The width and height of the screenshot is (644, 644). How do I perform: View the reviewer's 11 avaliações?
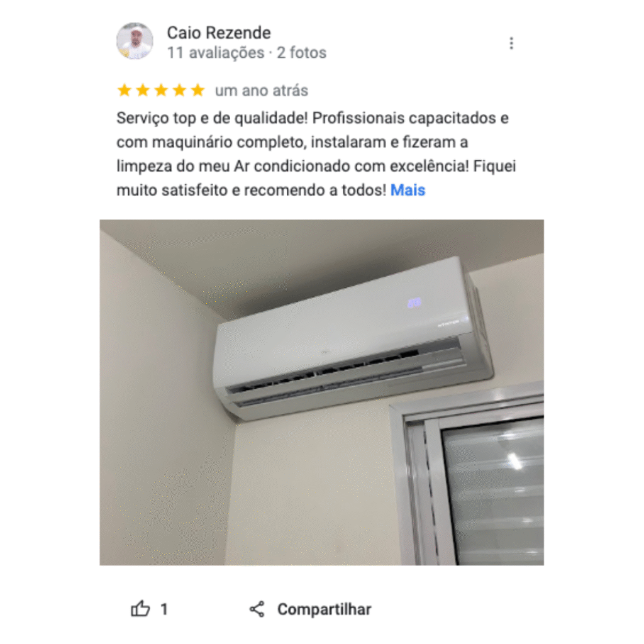(x=216, y=53)
